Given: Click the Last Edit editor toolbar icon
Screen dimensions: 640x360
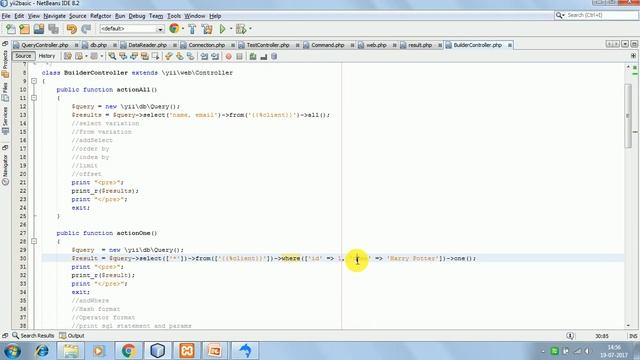Looking at the screenshot, I should point(68,56).
